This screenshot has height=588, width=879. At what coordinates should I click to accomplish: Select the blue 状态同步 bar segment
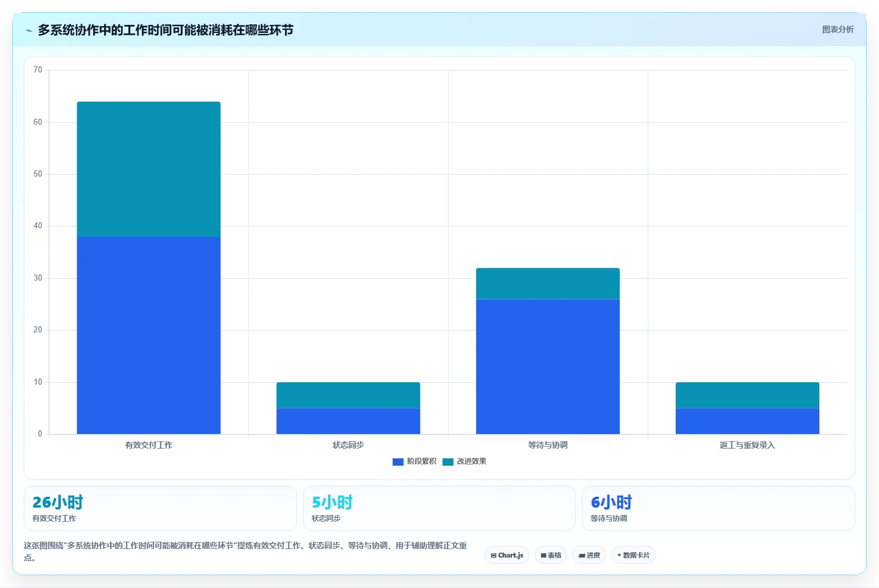[348, 421]
